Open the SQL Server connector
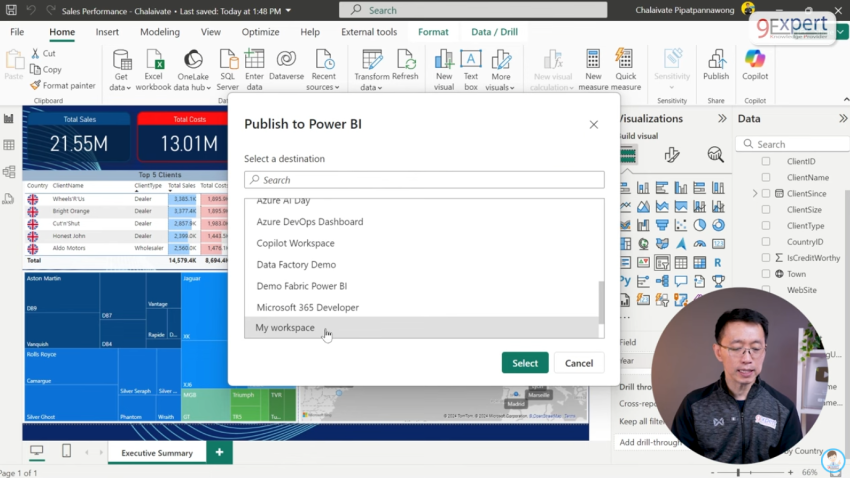Viewport: 850px width, 478px height. (228, 69)
